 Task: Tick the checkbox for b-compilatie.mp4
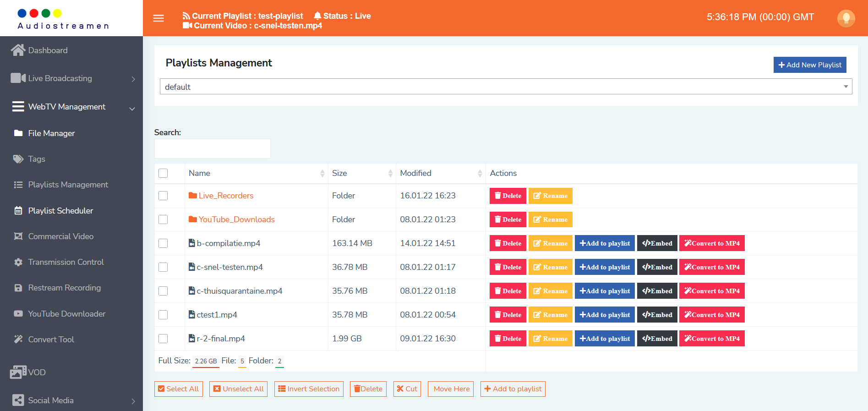point(163,243)
